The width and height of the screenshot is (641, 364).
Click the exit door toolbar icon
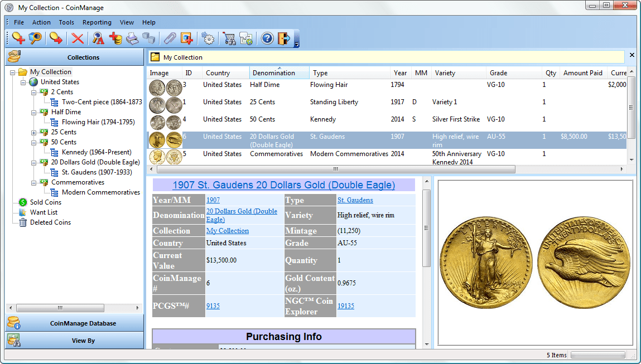coord(285,38)
